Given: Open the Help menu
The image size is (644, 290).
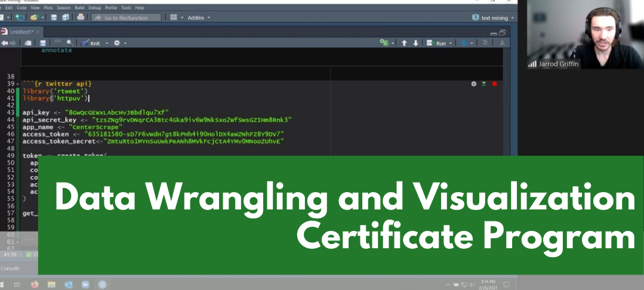Looking at the screenshot, I should pos(140,7).
